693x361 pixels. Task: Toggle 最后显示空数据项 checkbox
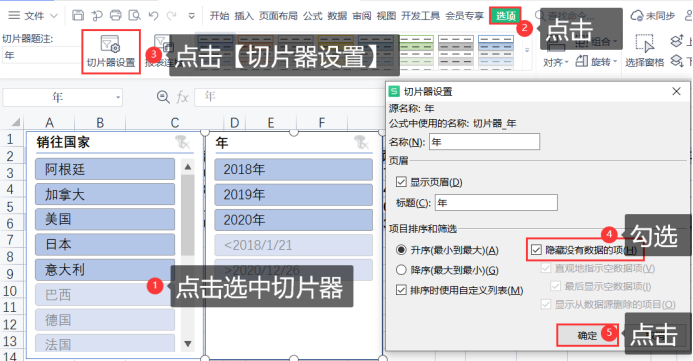pyautogui.click(x=556, y=286)
